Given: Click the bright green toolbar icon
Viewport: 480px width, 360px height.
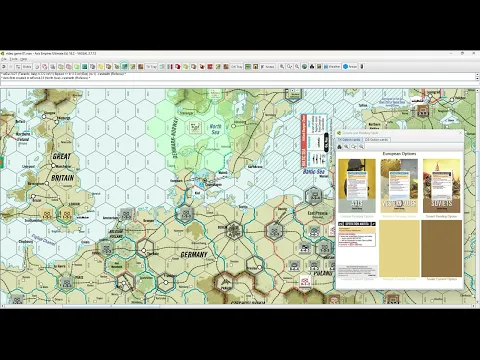Looking at the screenshot, I should (77, 67).
